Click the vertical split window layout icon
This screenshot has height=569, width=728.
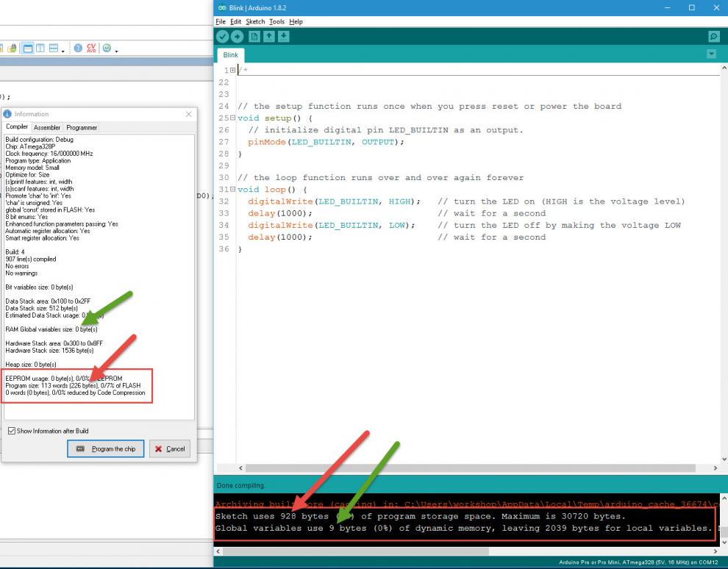point(40,48)
